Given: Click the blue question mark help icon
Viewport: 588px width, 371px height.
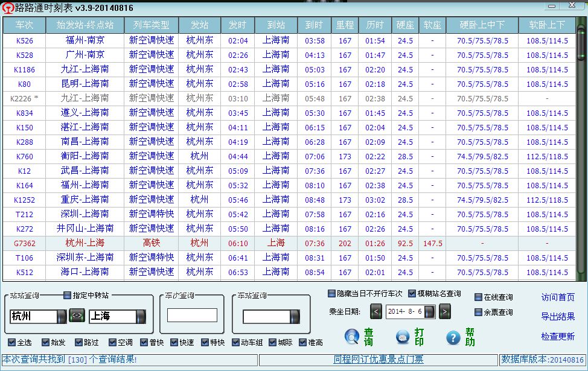Looking at the screenshot, I should click(453, 338).
